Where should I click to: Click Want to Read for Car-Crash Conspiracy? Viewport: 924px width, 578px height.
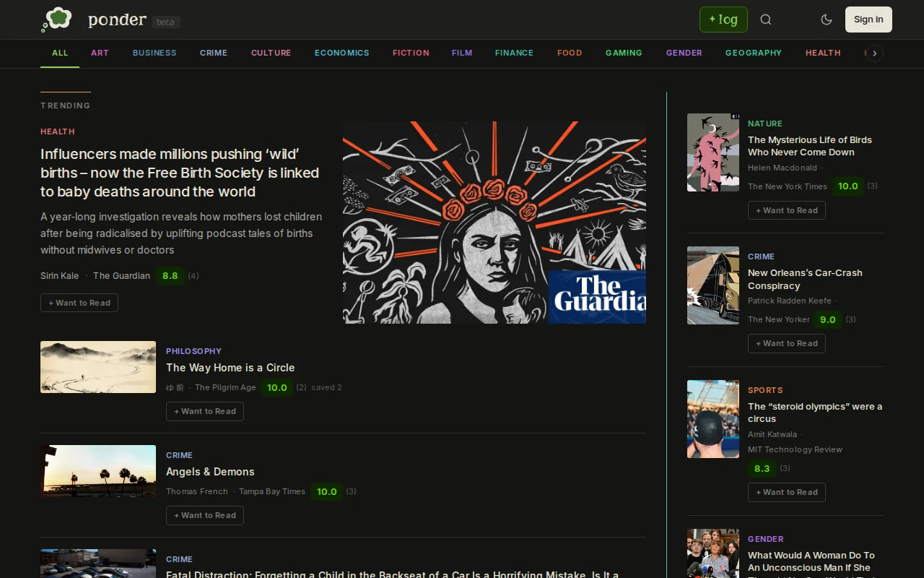(x=787, y=343)
